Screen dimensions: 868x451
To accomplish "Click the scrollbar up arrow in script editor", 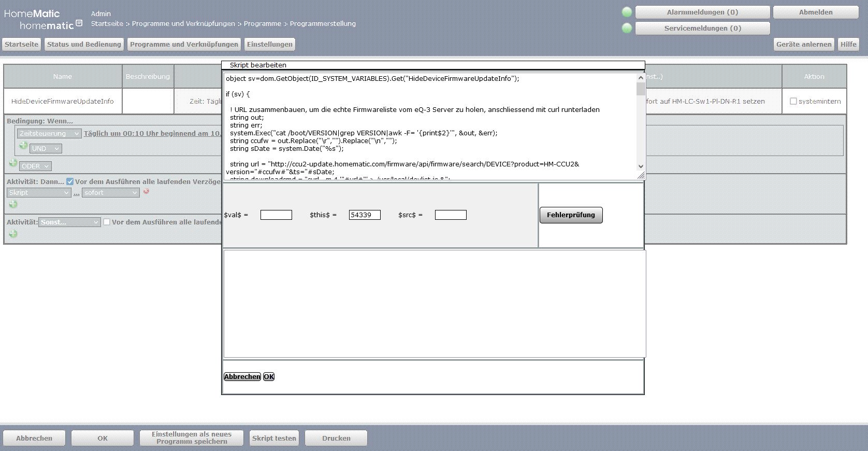I will coord(641,78).
